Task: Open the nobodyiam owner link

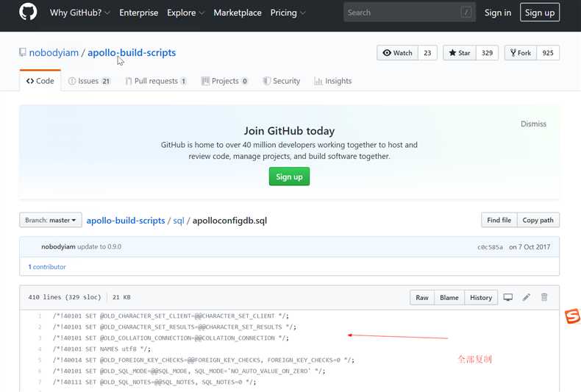Action: point(54,53)
